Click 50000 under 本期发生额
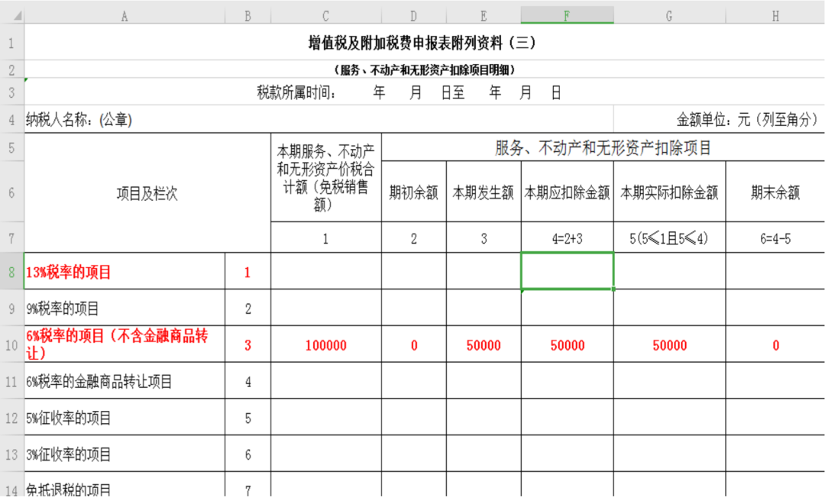 (484, 345)
